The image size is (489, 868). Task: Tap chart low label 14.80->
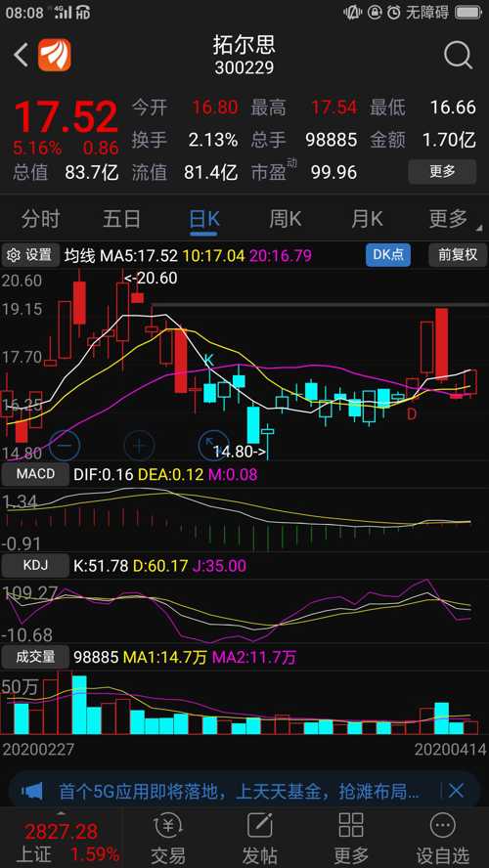click(x=240, y=452)
